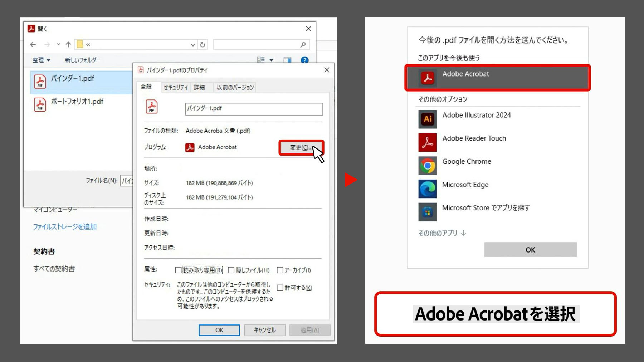644x362 pixels.
Task: Select Microsoft Store でアプリを探す
Action: (497, 212)
